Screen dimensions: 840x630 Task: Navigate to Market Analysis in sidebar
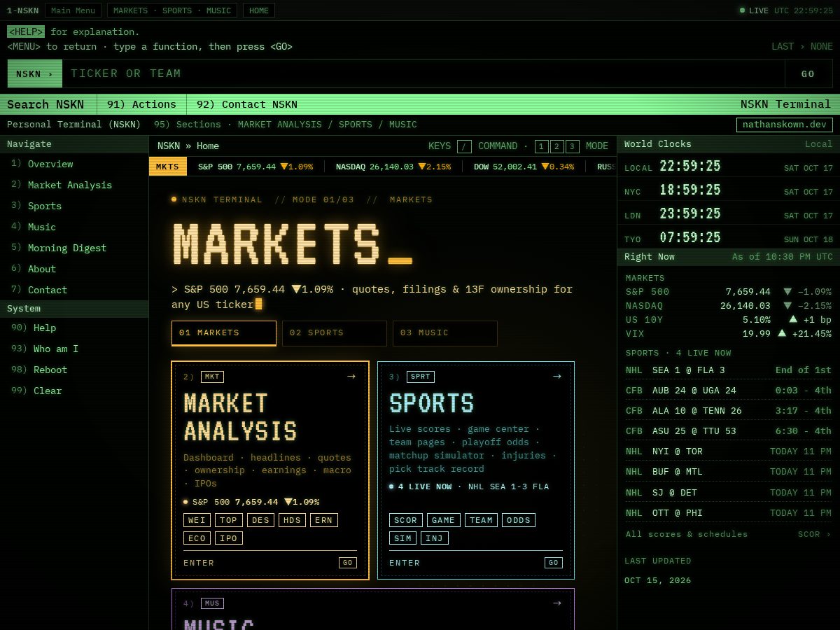tap(74, 185)
